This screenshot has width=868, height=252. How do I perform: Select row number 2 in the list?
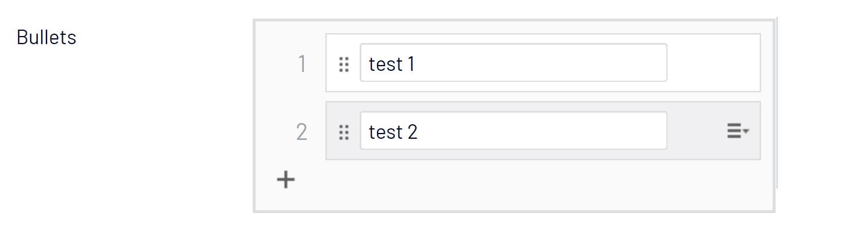[302, 132]
